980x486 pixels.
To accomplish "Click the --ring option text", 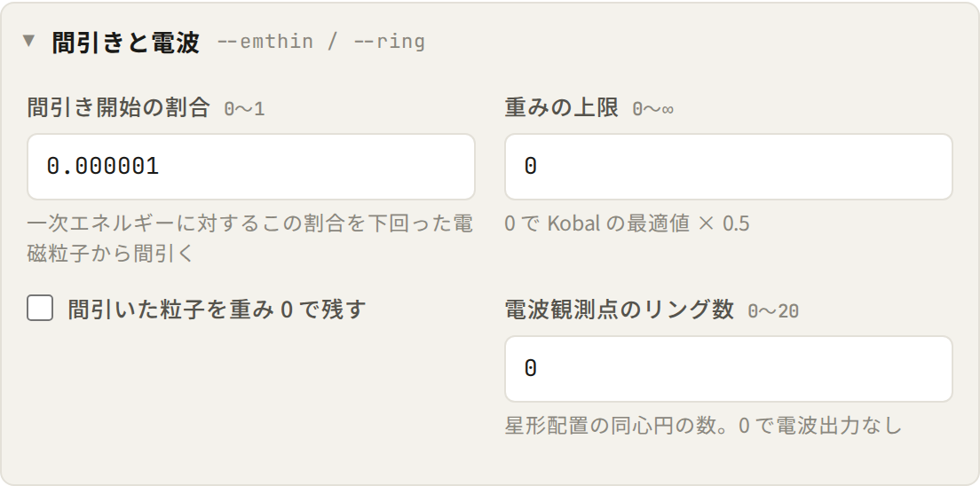I will tap(390, 42).
